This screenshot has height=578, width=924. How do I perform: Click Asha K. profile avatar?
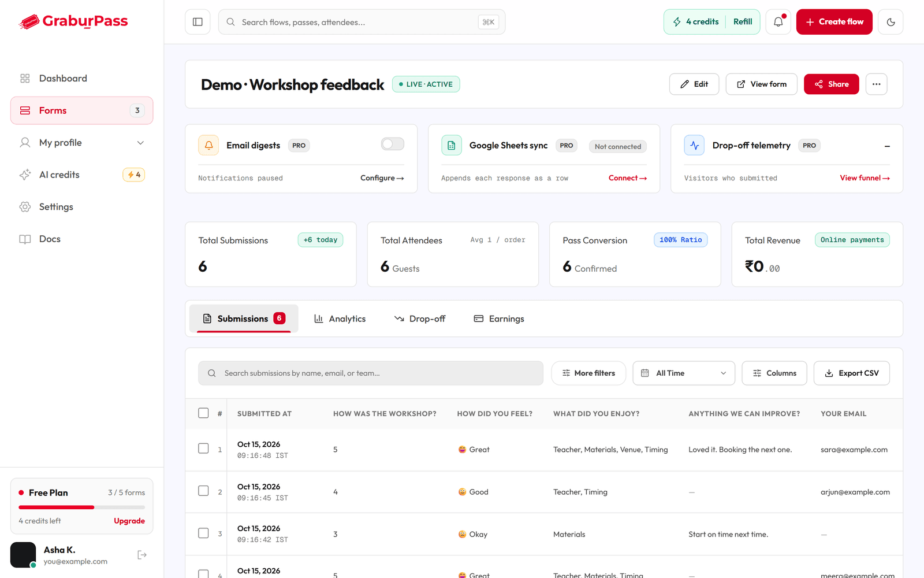(x=23, y=555)
